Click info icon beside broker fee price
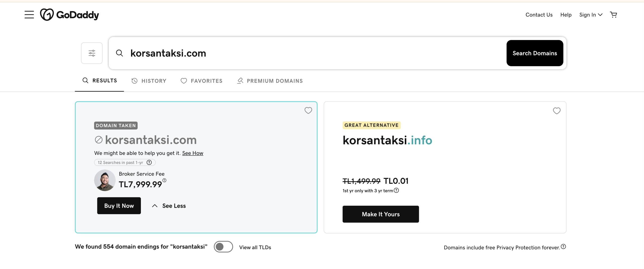 click(x=164, y=180)
